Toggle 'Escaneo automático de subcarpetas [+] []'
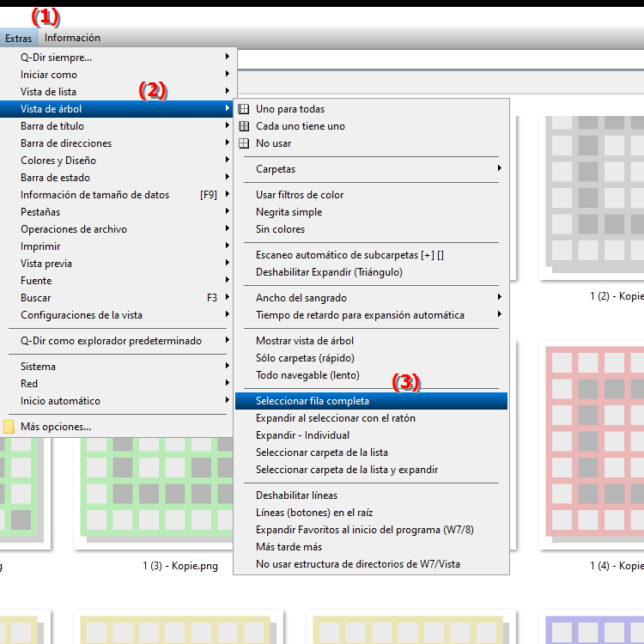Viewport: 644px width, 644px height. [371, 255]
